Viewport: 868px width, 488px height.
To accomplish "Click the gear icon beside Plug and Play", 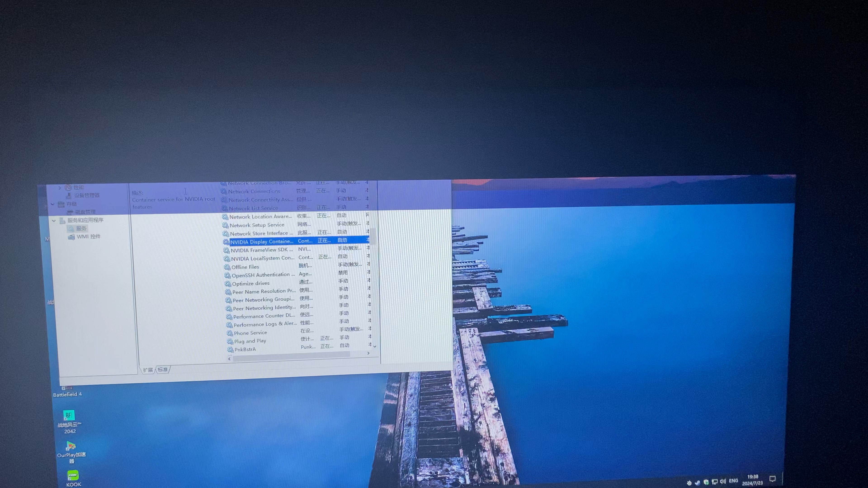I will click(230, 342).
